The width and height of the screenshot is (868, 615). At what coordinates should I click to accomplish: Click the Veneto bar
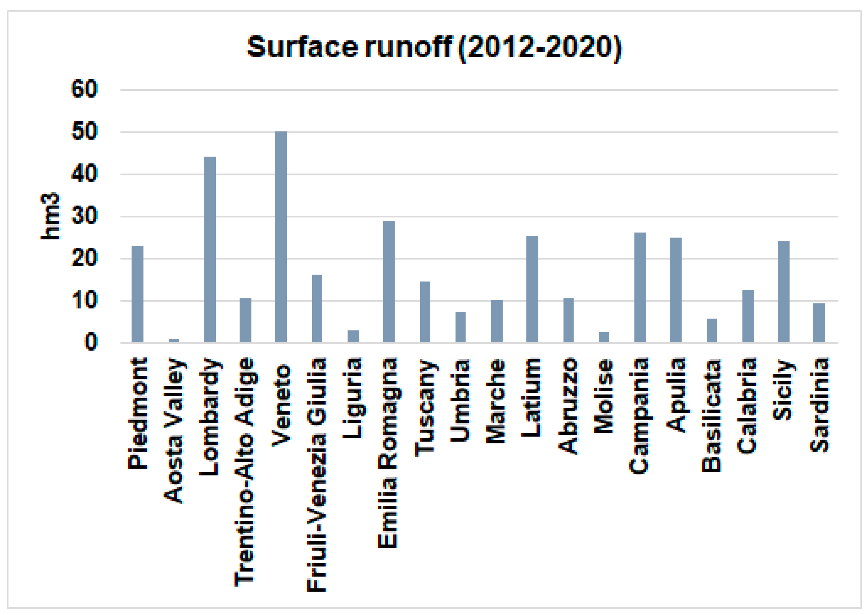(281, 237)
